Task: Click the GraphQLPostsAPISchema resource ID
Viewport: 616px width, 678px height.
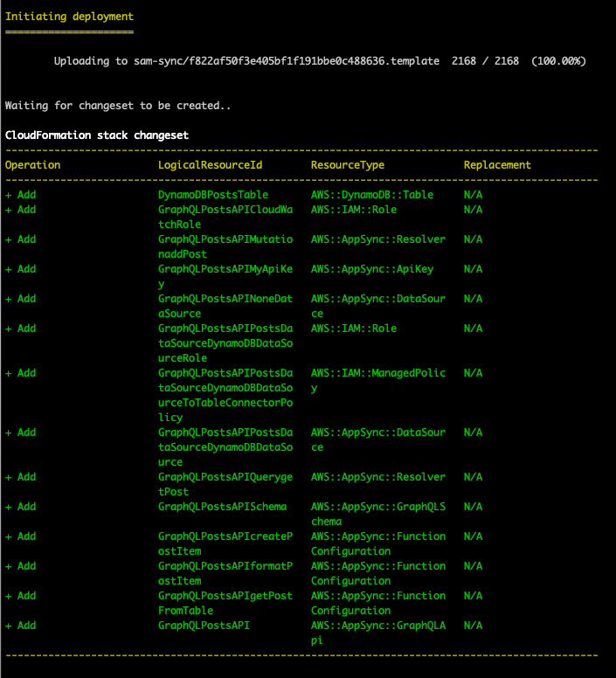Action: click(x=222, y=507)
